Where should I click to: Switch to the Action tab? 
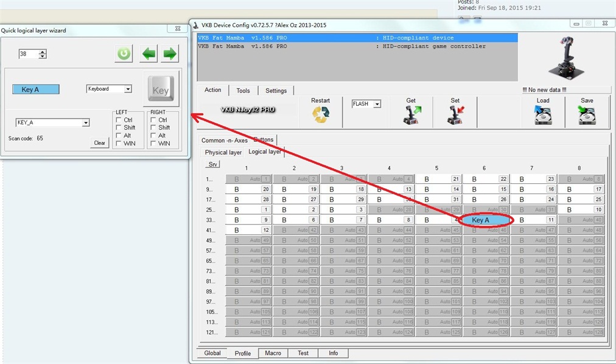click(212, 90)
